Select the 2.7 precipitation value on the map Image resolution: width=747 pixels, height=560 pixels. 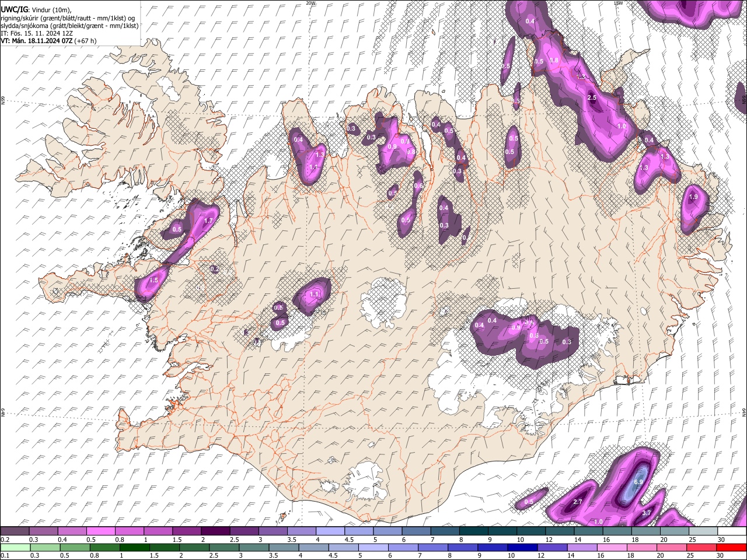click(578, 502)
